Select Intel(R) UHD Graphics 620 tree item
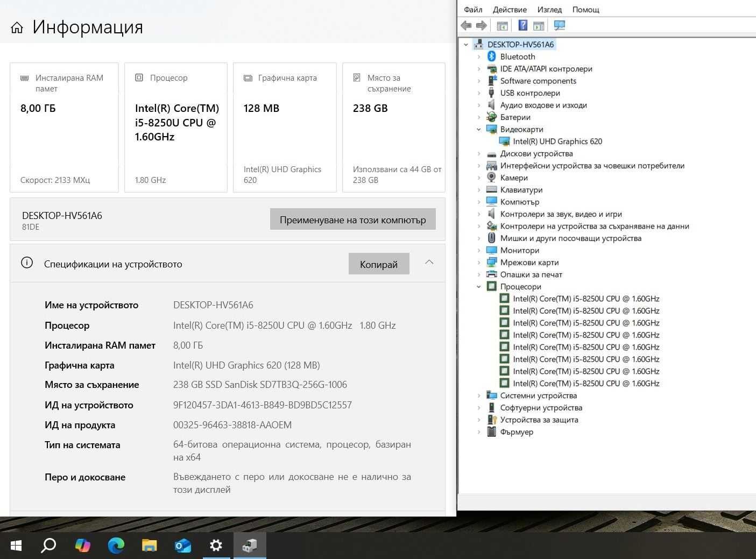The height and width of the screenshot is (559, 756). tap(557, 141)
